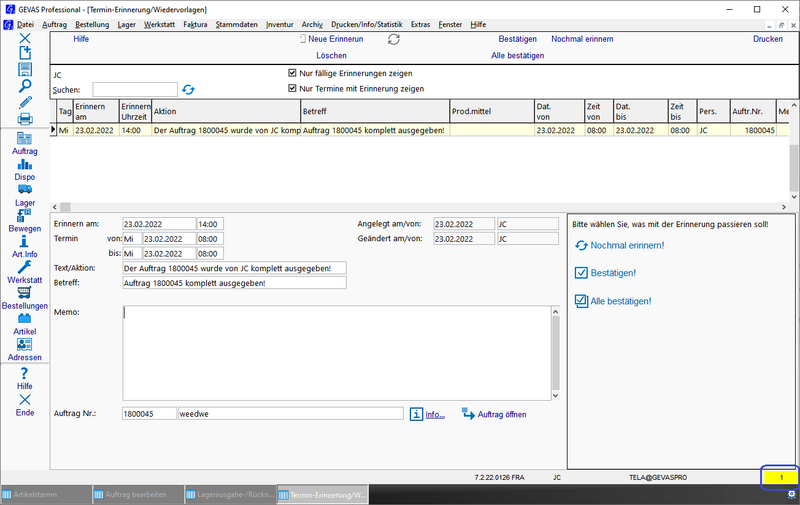
Task: Click refresh icon beside Suchen field
Action: click(x=188, y=90)
